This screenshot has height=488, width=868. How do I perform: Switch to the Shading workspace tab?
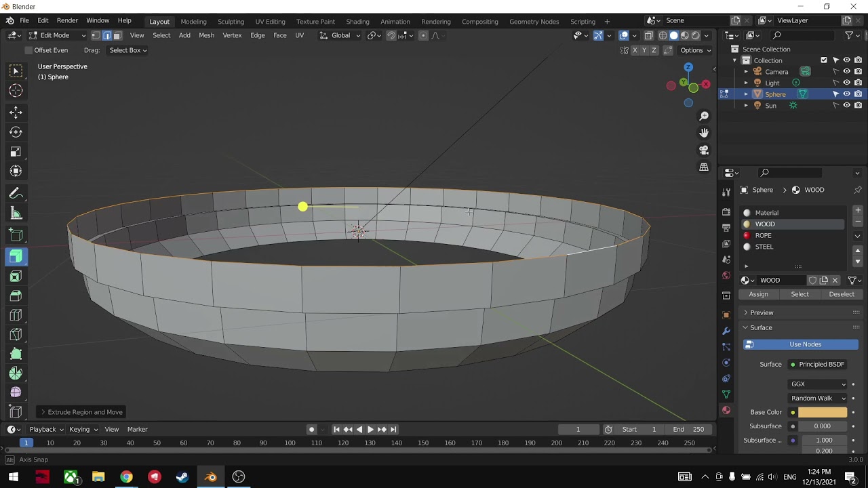point(357,22)
